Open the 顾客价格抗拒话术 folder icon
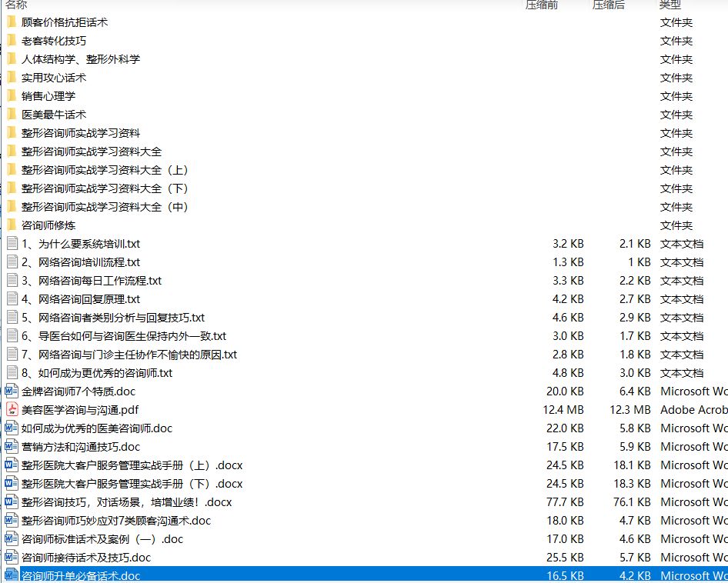728x583 pixels. click(11, 22)
